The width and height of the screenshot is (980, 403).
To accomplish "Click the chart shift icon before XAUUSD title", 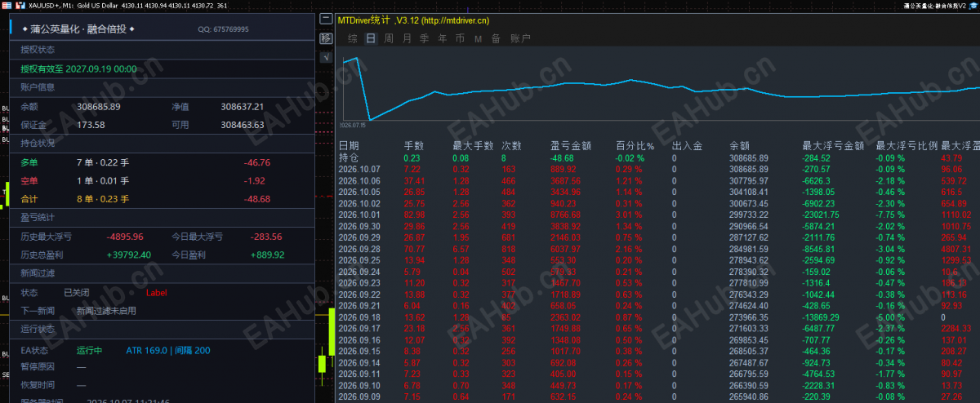I will pos(20,5).
